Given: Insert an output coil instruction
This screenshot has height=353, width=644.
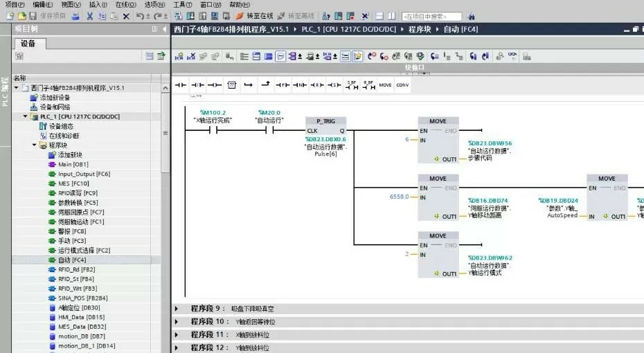Looking at the screenshot, I should [215, 85].
